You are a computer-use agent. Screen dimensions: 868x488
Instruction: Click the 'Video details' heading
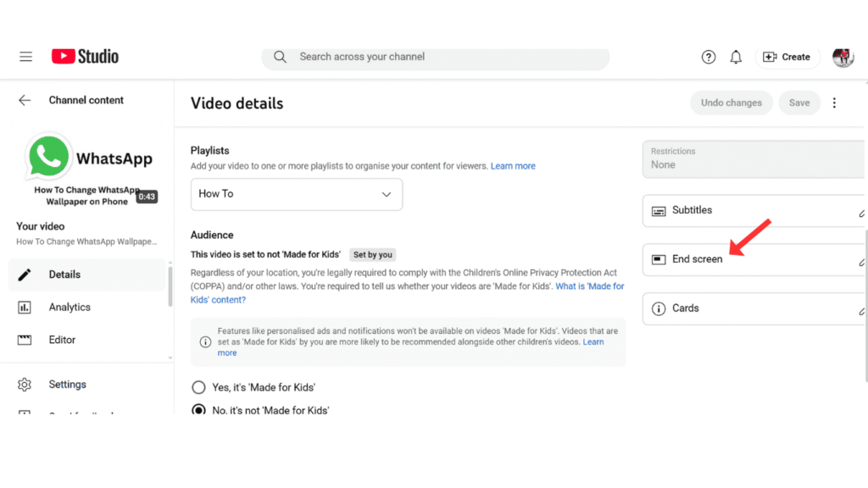click(237, 103)
